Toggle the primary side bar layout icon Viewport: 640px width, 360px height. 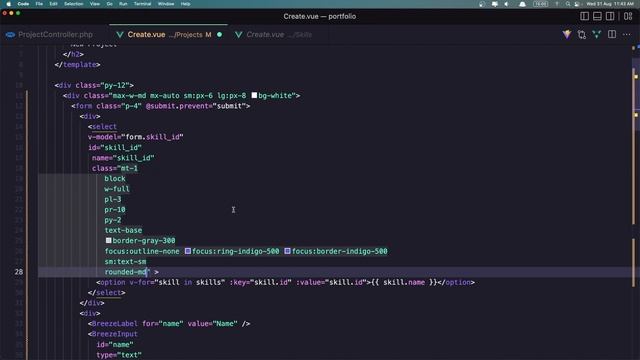tap(584, 16)
